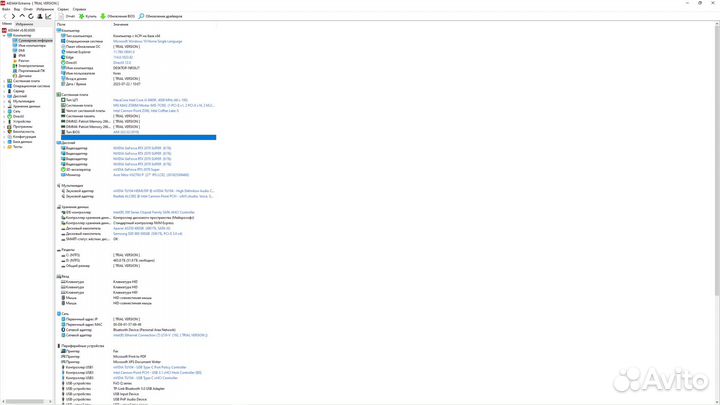The height and width of the screenshot is (405, 720).
Task: Open the Файл menu
Action: coord(5,10)
